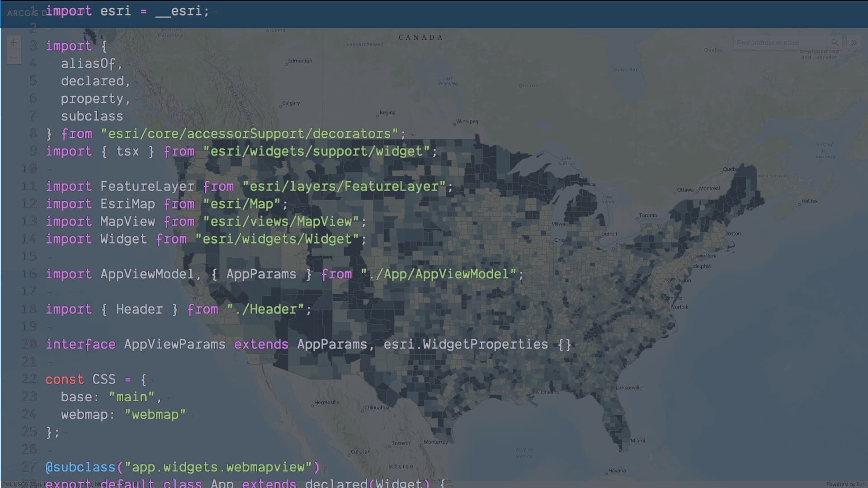Click the ARCGIS header title

[23, 13]
